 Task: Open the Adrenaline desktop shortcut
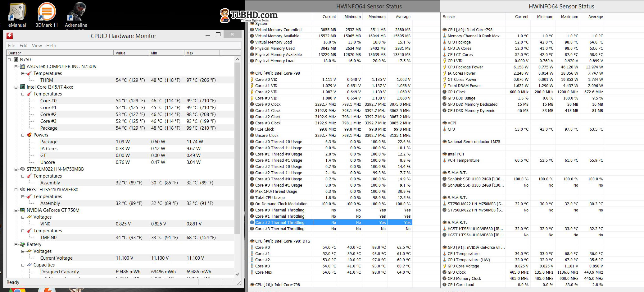click(x=76, y=15)
